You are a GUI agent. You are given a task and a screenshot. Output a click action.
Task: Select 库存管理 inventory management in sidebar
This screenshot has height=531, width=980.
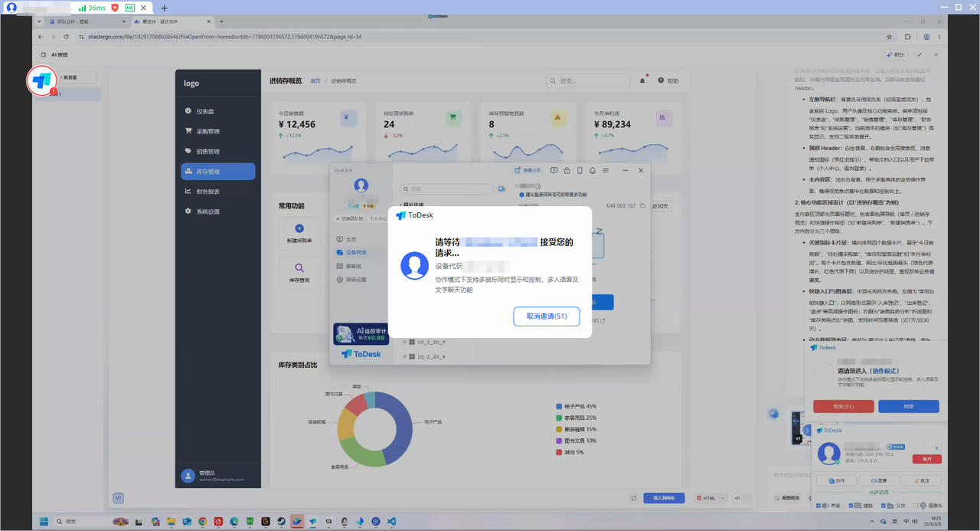(218, 172)
